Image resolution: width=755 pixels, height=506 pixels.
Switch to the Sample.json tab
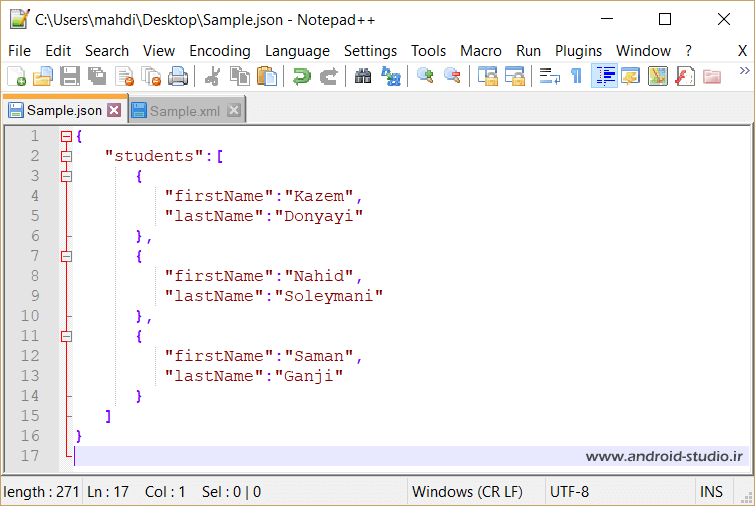[x=64, y=110]
